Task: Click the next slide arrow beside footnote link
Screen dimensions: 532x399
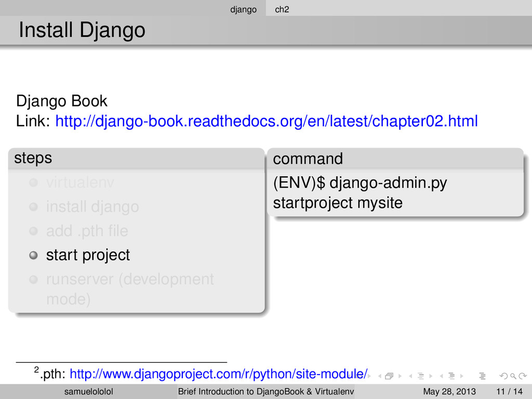Action: tap(369, 376)
